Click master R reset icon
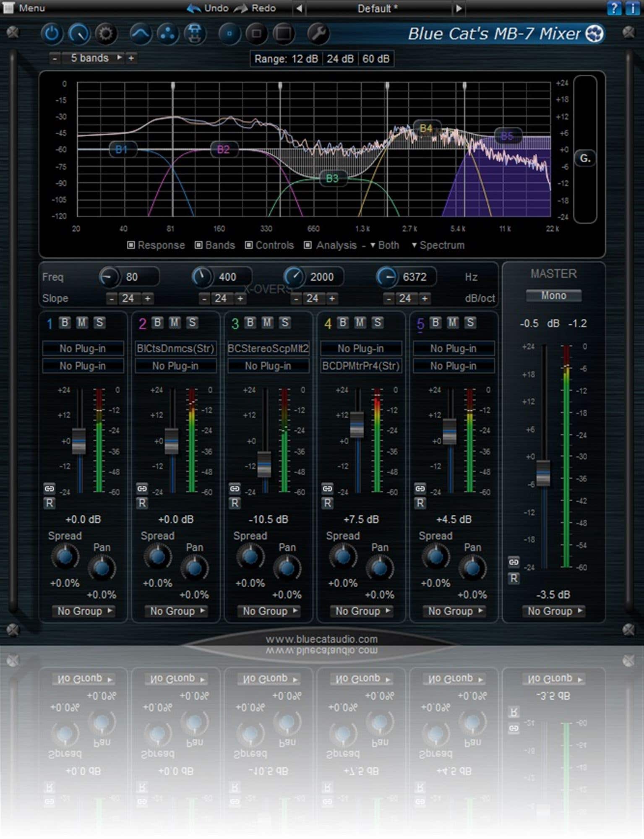Viewport: 644px width, 839px height. click(514, 578)
